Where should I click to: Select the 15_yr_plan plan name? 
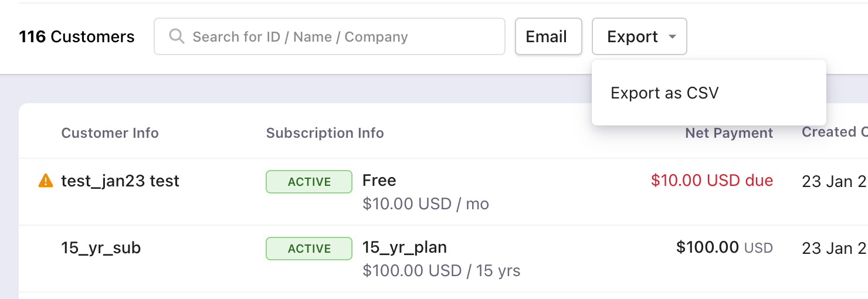pyautogui.click(x=405, y=247)
